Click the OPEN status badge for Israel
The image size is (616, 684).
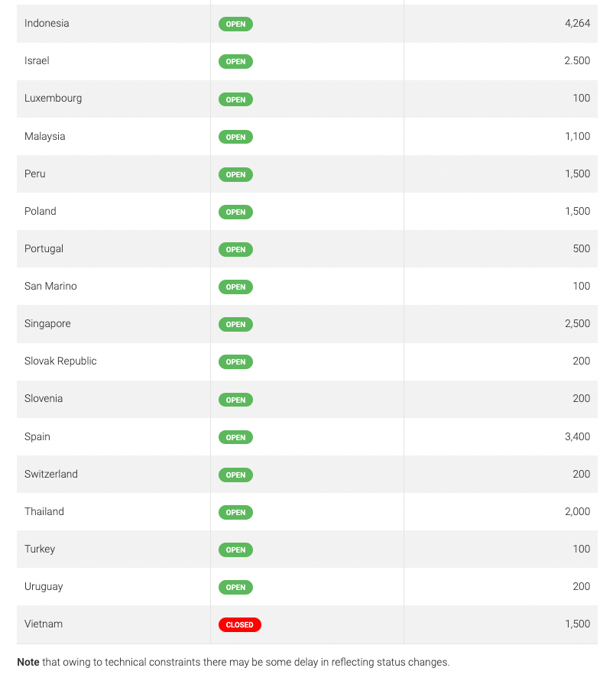point(235,61)
